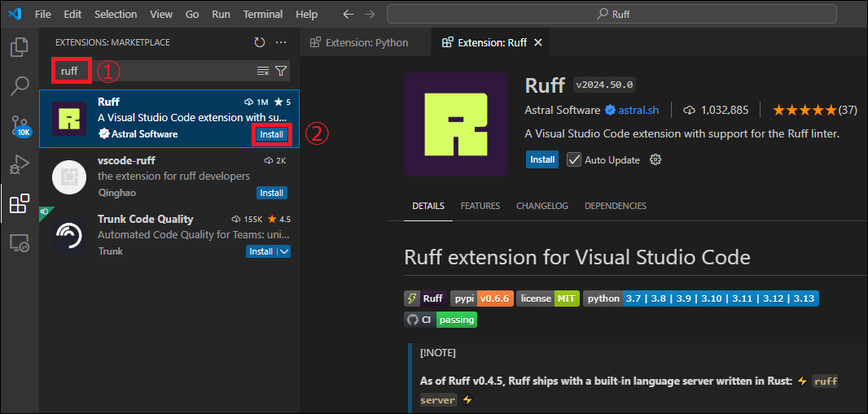Go forward with the right arrow
The width and height of the screenshot is (868, 414).
pos(369,15)
